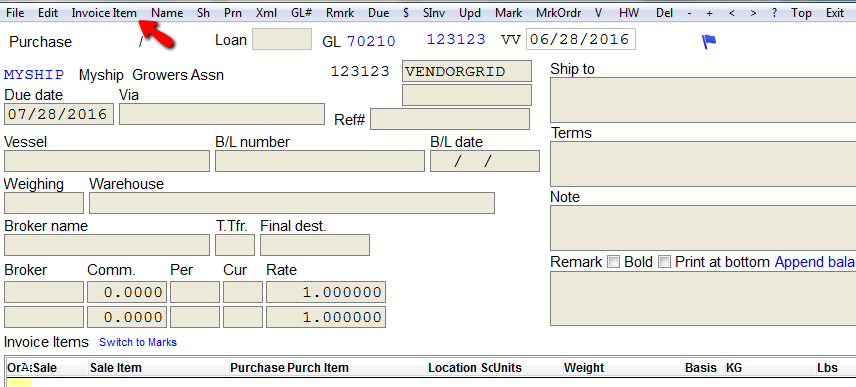This screenshot has width=856, height=387.
Task: Edit the second Rate 1.000000 field
Action: point(326,317)
